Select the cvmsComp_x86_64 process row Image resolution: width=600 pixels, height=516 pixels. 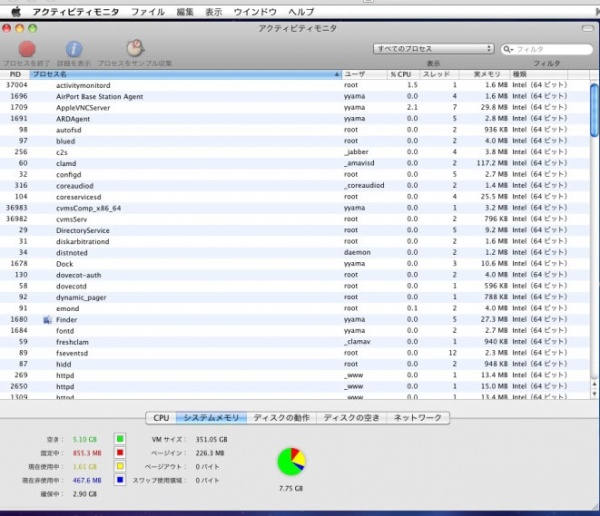pyautogui.click(x=295, y=208)
